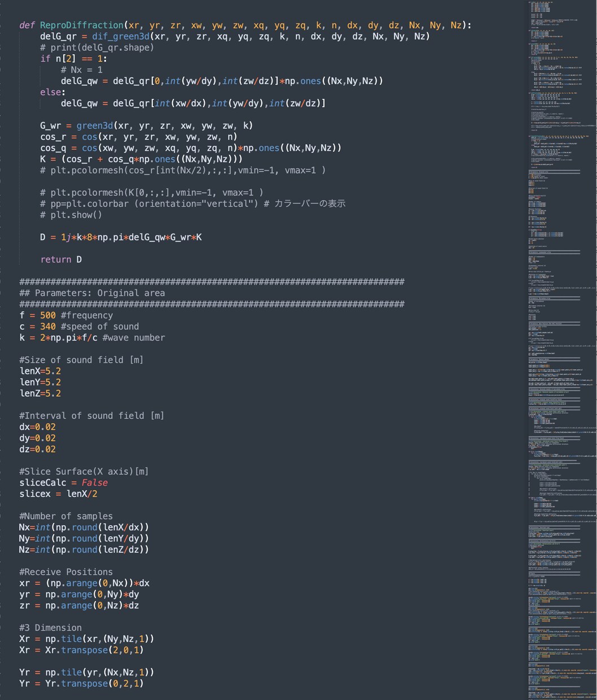Click the '#Receive Positions' comment

(66, 572)
